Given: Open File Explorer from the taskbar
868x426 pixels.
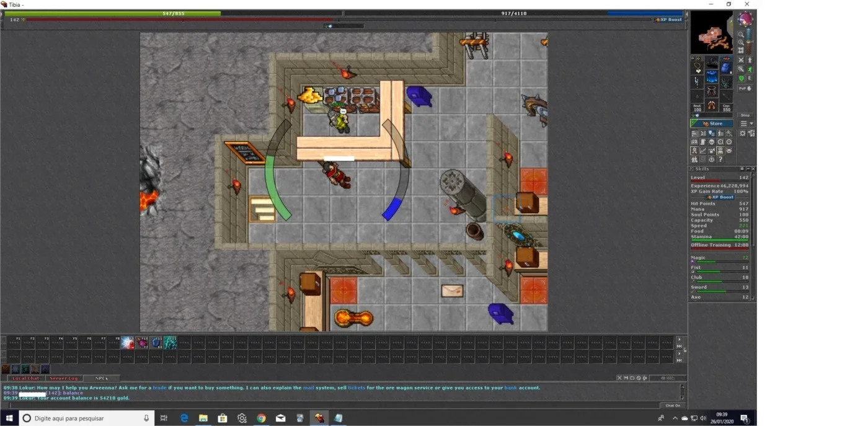Looking at the screenshot, I should click(203, 418).
